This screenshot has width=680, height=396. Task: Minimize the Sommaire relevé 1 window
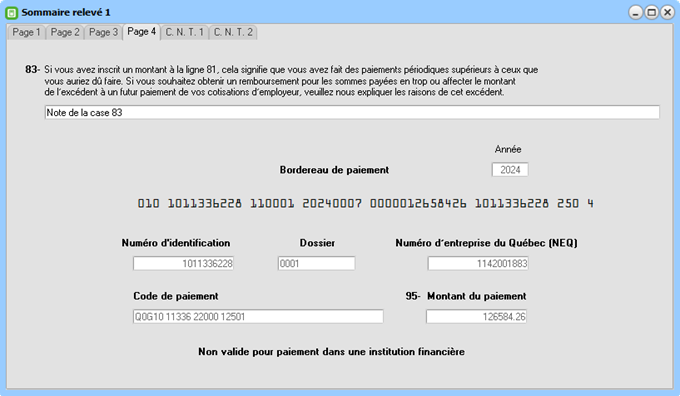pos(635,12)
